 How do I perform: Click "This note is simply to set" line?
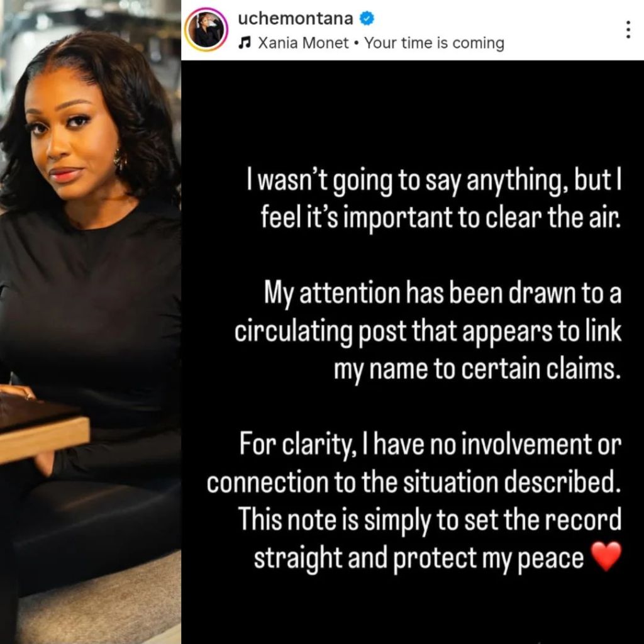430,520
